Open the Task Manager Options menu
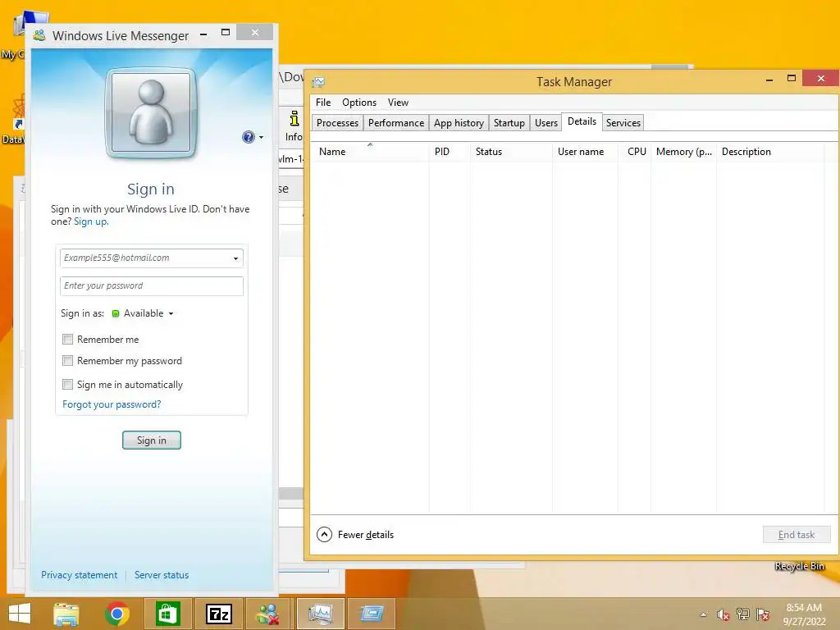Screen dimensions: 840x630 coord(359,103)
